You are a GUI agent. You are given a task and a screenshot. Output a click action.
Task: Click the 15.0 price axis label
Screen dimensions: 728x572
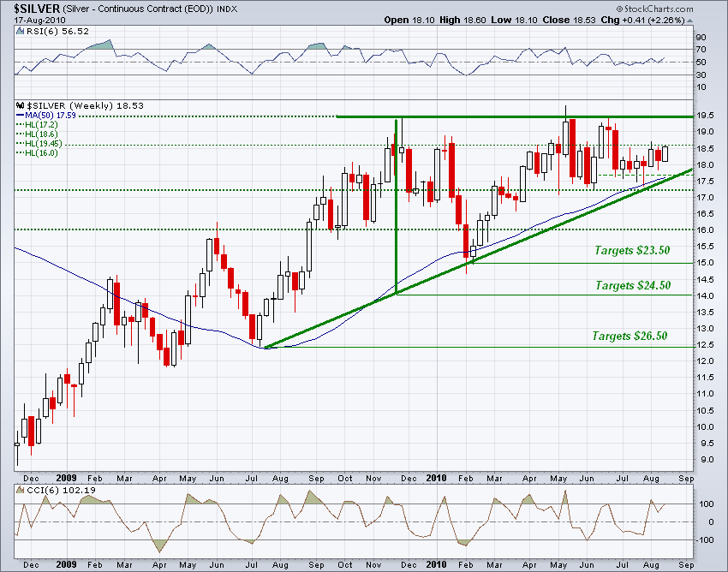point(705,263)
